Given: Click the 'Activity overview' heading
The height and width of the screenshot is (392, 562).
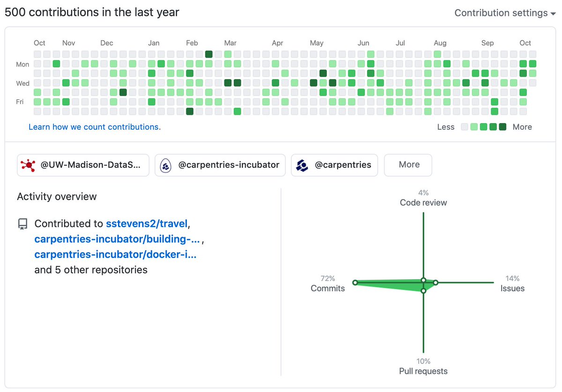Looking at the screenshot, I should click(57, 197).
